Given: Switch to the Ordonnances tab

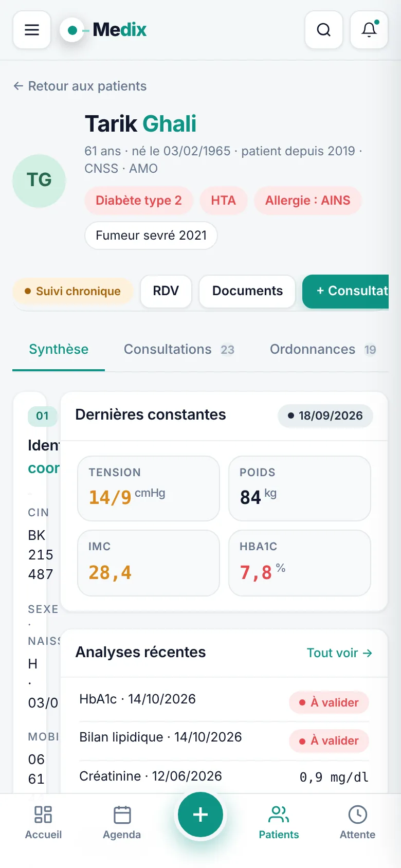Looking at the screenshot, I should click(323, 349).
